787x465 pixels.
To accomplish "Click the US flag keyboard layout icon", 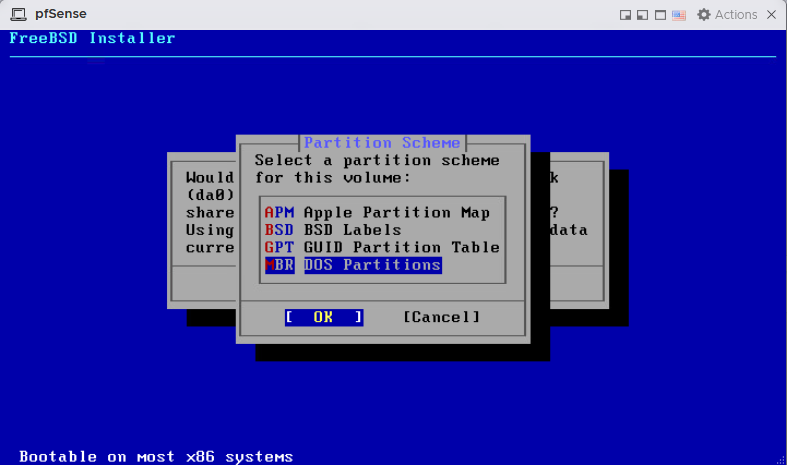I will point(679,15).
